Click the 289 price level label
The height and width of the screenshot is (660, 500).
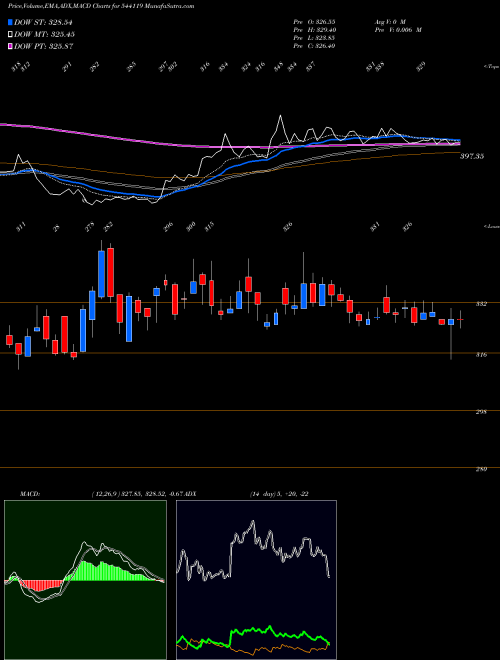pyautogui.click(x=482, y=469)
